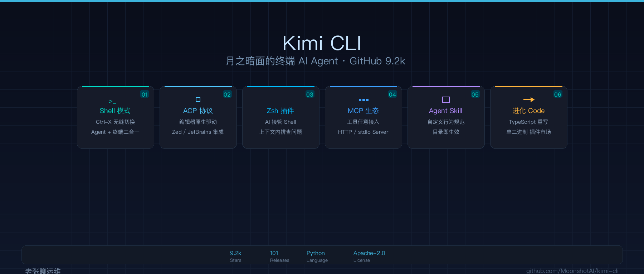Select the 02 number badge

coord(227,94)
